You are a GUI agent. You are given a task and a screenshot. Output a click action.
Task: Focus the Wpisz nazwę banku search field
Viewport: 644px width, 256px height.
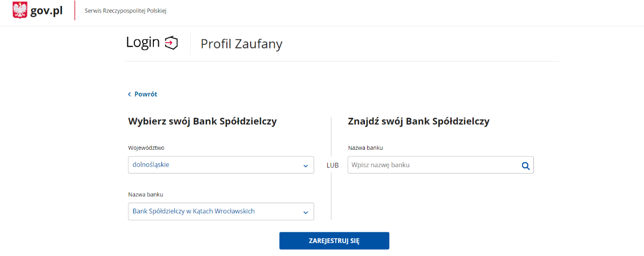coord(440,165)
